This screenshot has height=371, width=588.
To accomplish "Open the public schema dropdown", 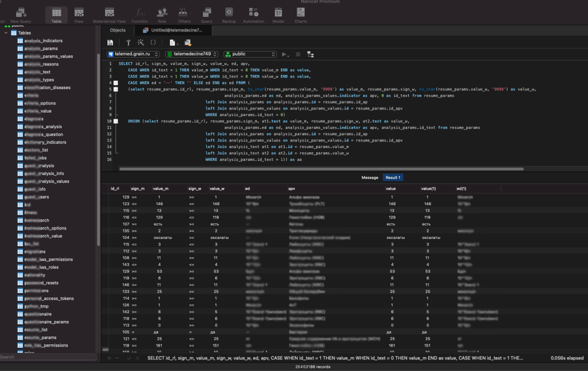I will coord(250,54).
